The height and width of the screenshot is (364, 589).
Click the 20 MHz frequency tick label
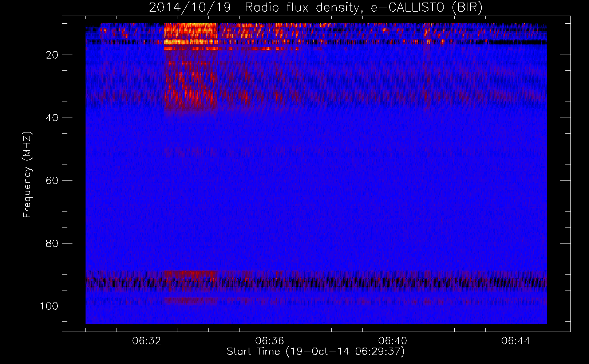click(x=52, y=55)
